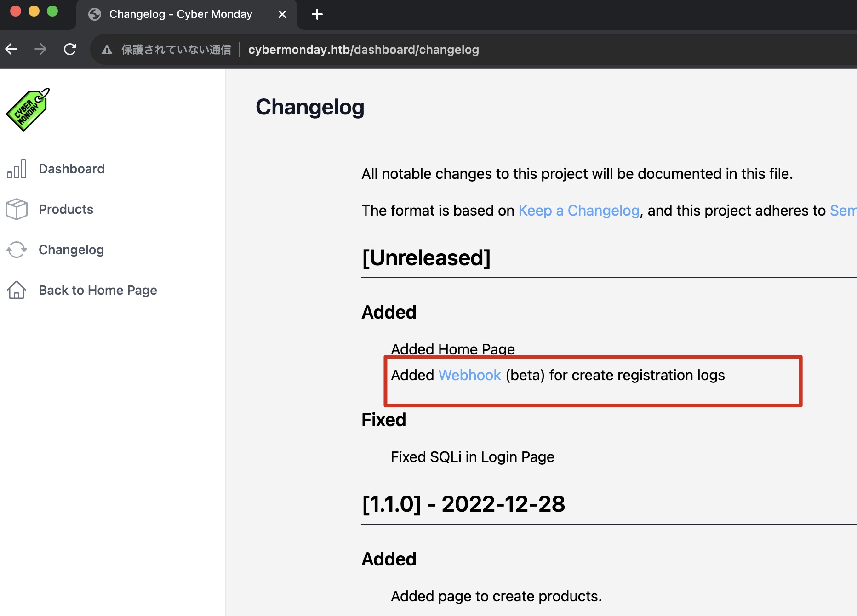
Task: Follow the Keep a Changelog link
Action: tap(579, 211)
